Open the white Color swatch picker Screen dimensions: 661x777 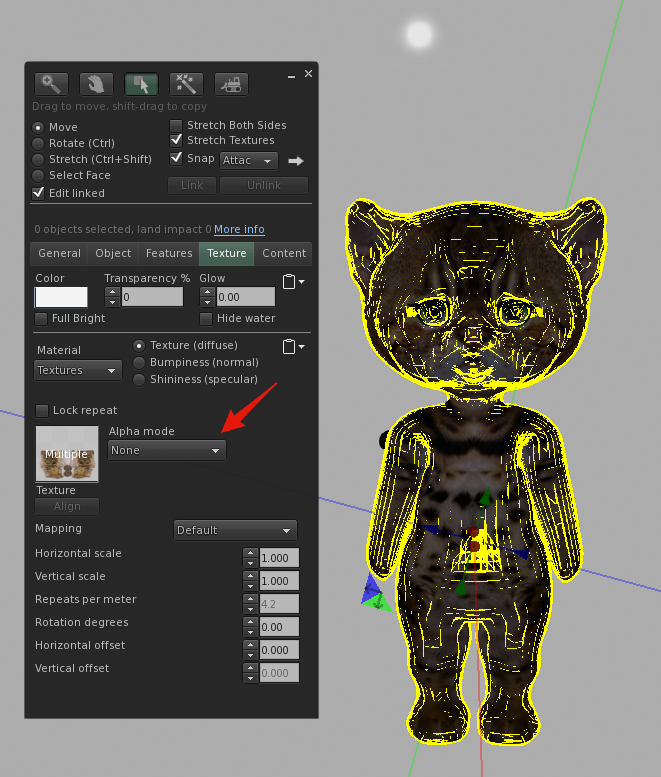[61, 297]
